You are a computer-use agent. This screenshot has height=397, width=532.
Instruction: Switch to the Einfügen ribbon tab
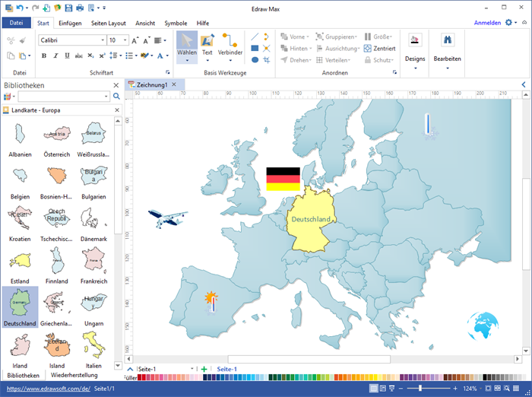click(70, 23)
